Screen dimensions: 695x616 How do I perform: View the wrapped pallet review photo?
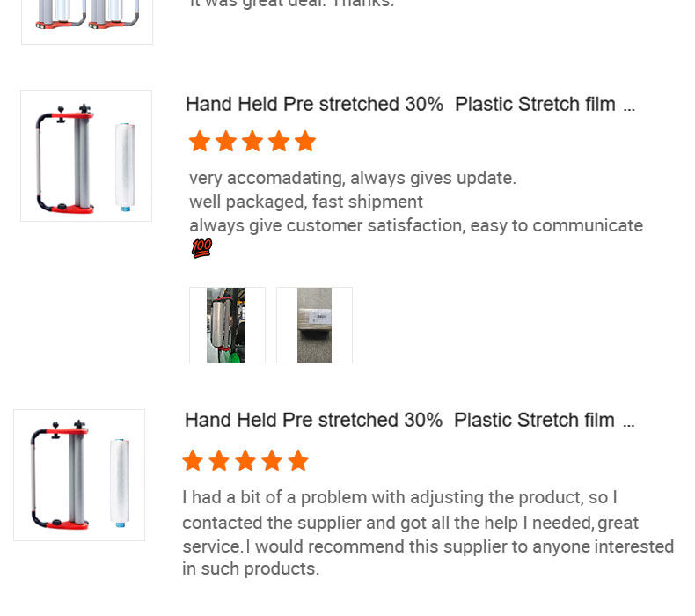(227, 325)
